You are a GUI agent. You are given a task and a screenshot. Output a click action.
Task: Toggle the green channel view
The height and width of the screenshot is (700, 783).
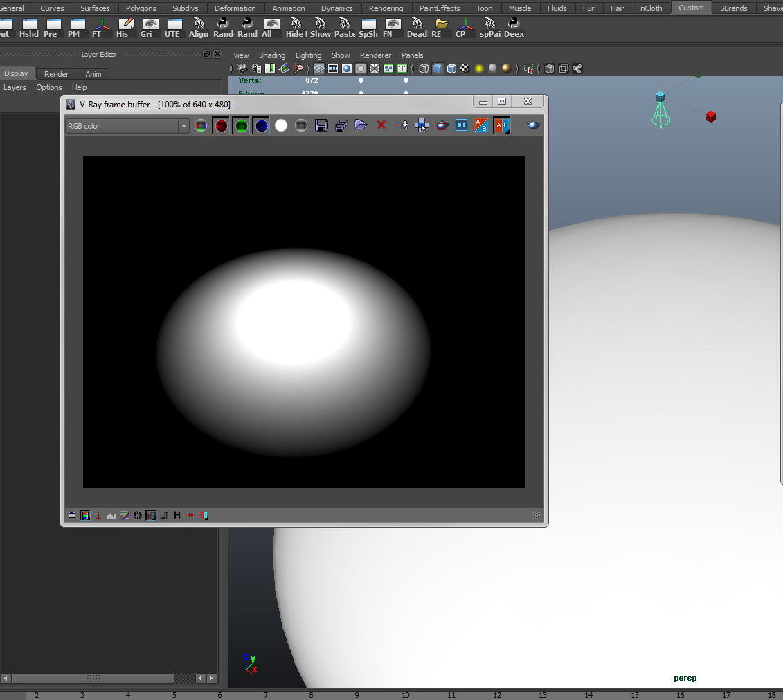pos(241,126)
